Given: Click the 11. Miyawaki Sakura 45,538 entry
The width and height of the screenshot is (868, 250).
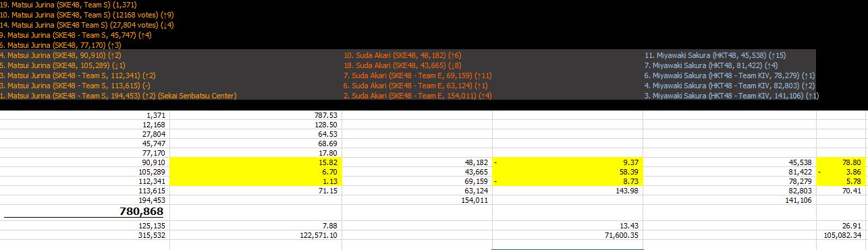Looking at the screenshot, I should 715,55.
